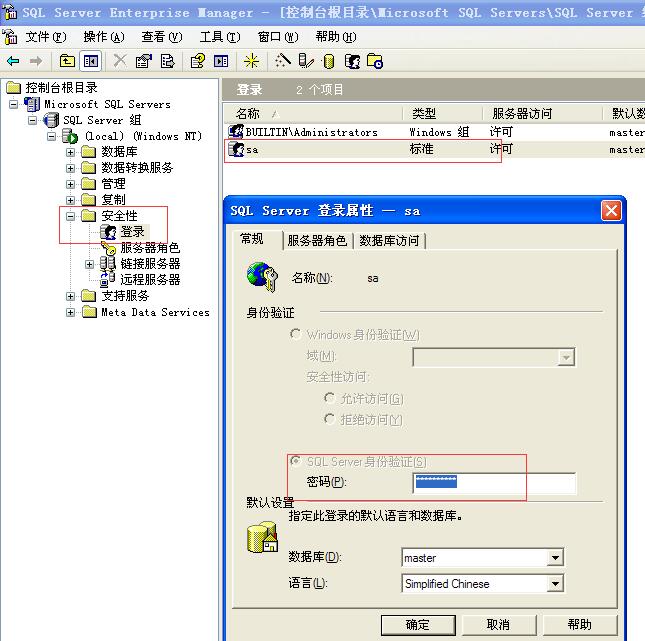
Task: Click the Back arrow toolbar icon
Action: click(x=13, y=61)
